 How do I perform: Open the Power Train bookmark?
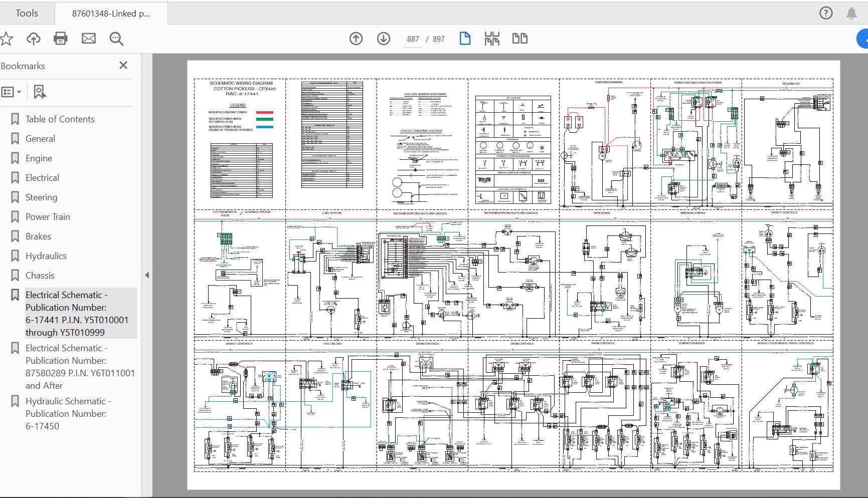[48, 217]
